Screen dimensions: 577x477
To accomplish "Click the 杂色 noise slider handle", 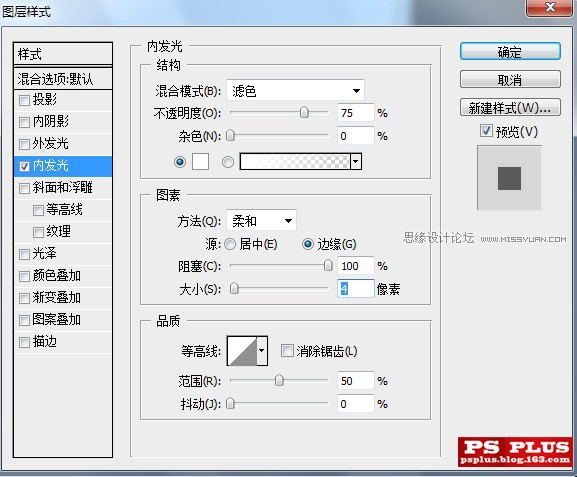I will click(230, 135).
